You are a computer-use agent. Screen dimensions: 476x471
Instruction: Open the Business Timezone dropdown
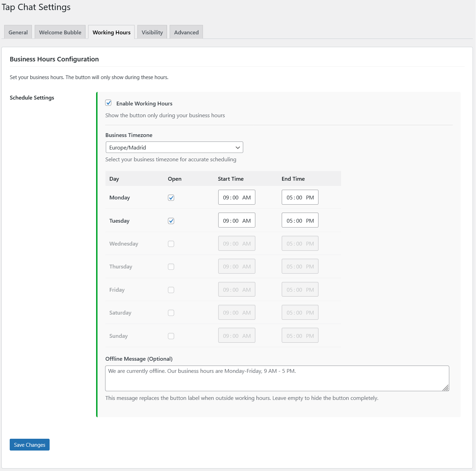(174, 147)
